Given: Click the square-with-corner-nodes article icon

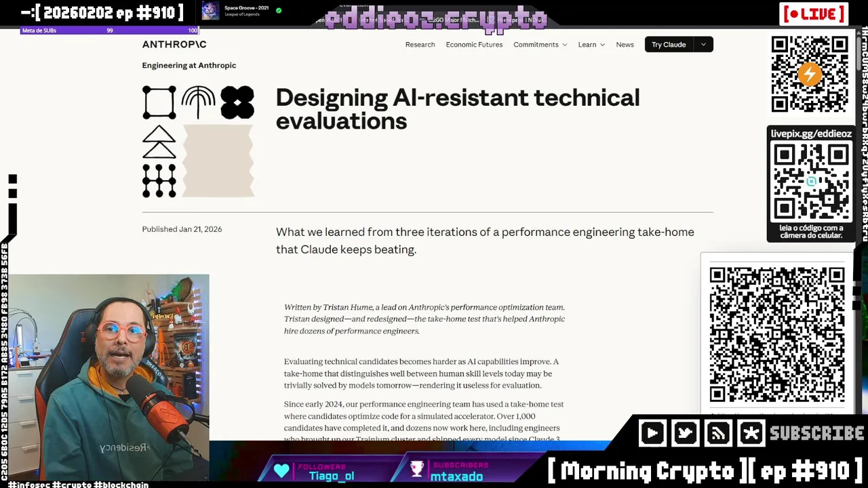Looking at the screenshot, I should tap(159, 102).
